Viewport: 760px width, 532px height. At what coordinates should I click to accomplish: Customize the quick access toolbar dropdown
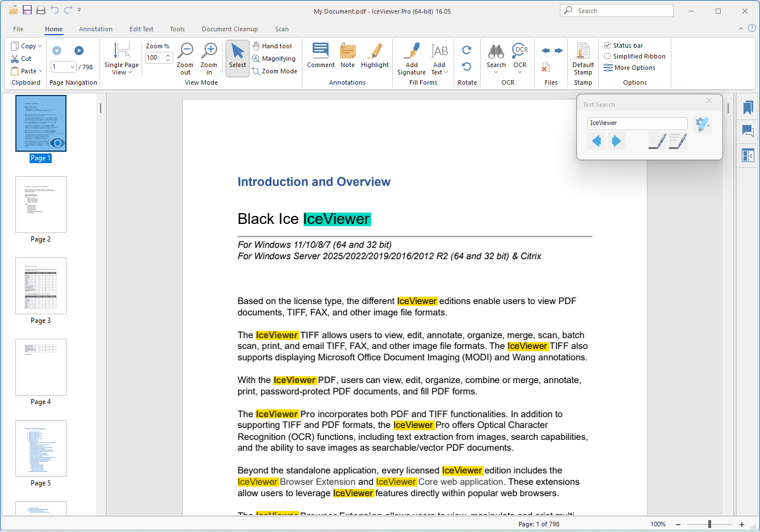click(x=79, y=10)
